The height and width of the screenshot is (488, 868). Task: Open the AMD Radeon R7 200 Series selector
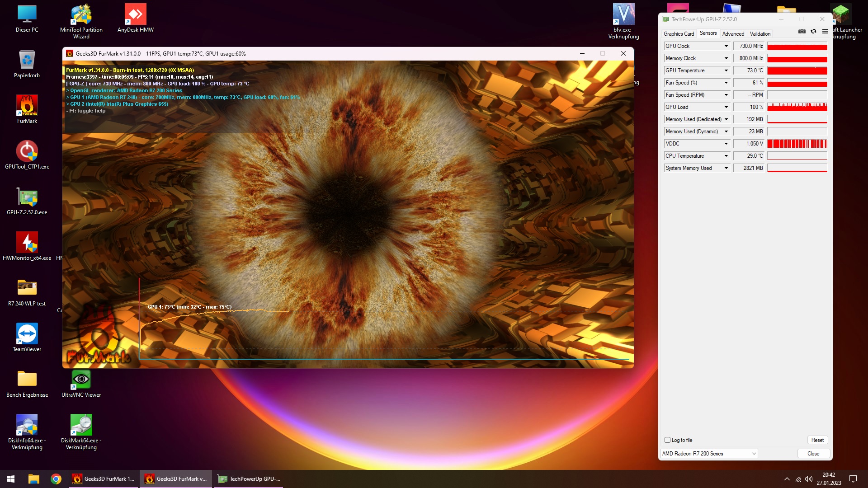tap(709, 454)
